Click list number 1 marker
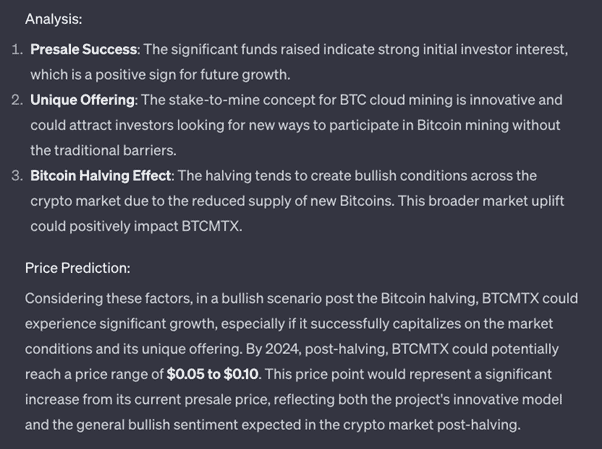The height and width of the screenshot is (449, 602). (17, 50)
